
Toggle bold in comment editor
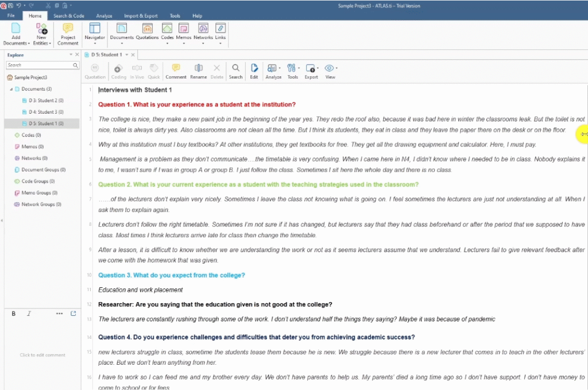(14, 314)
